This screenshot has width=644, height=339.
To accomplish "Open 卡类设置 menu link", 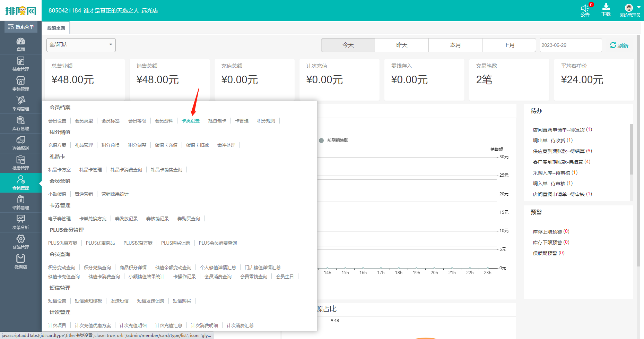I will coord(191,121).
